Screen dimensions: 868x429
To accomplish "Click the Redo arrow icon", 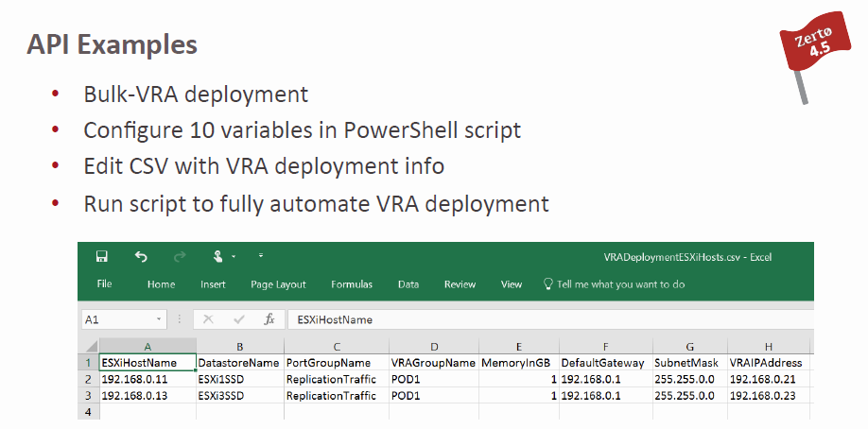I will pos(180,256).
